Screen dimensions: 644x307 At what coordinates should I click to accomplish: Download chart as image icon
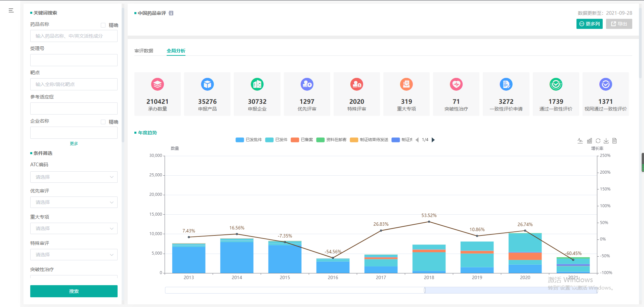pyautogui.click(x=606, y=141)
